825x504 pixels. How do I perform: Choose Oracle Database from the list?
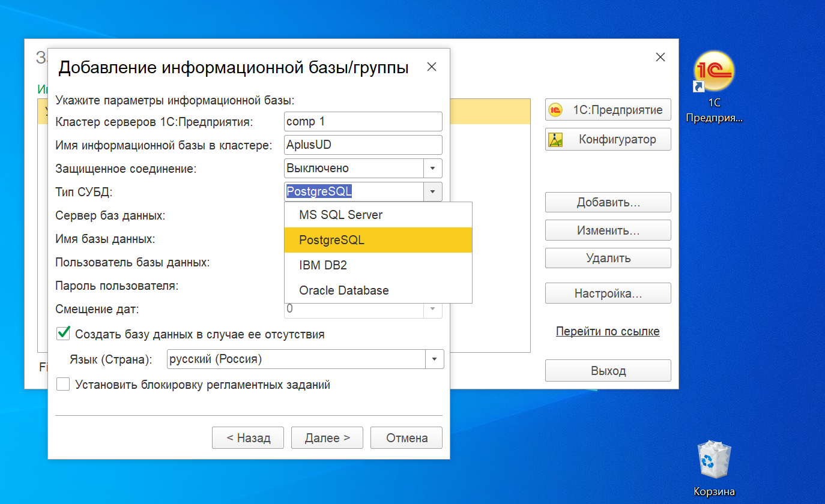[x=378, y=290]
